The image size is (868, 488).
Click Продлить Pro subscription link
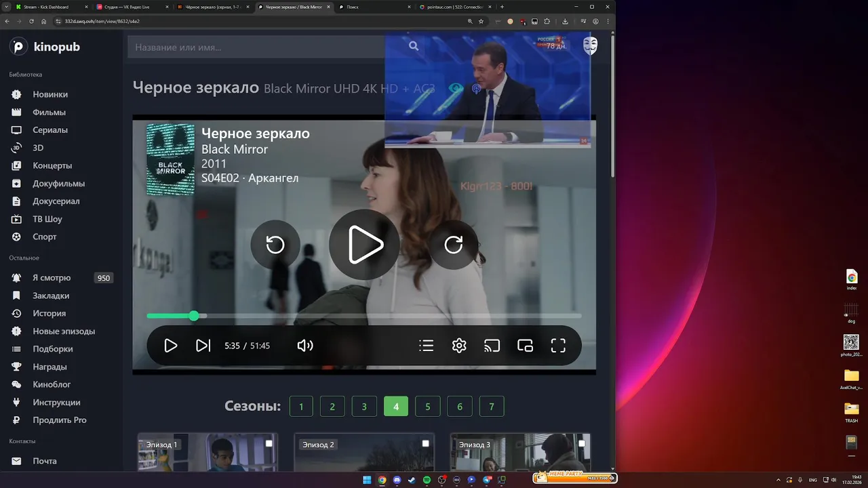point(59,420)
